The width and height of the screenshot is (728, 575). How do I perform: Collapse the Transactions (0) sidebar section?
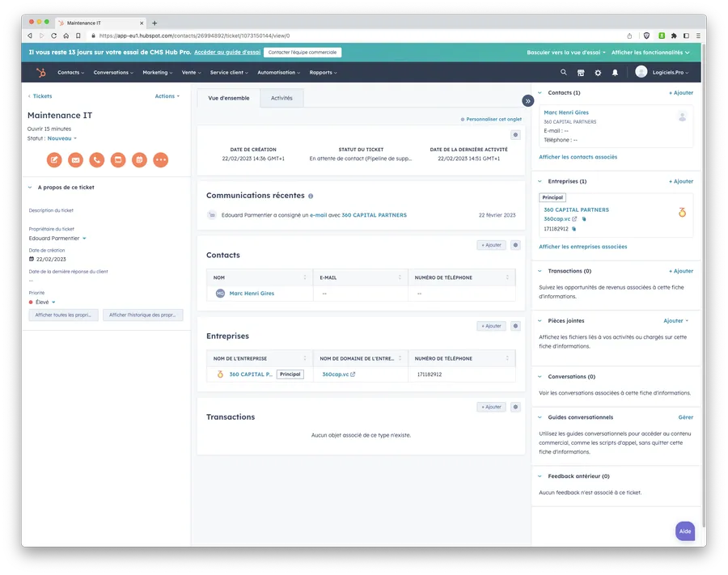point(540,271)
